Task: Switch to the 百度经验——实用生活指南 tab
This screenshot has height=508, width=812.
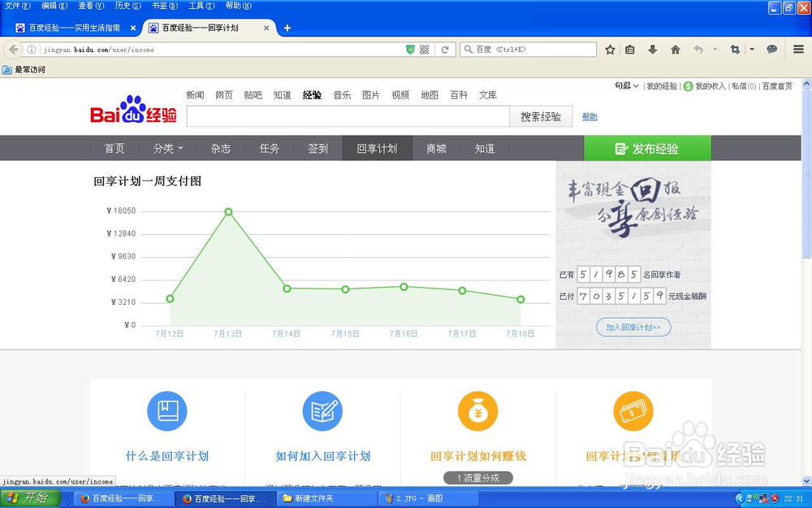Action: point(74,28)
